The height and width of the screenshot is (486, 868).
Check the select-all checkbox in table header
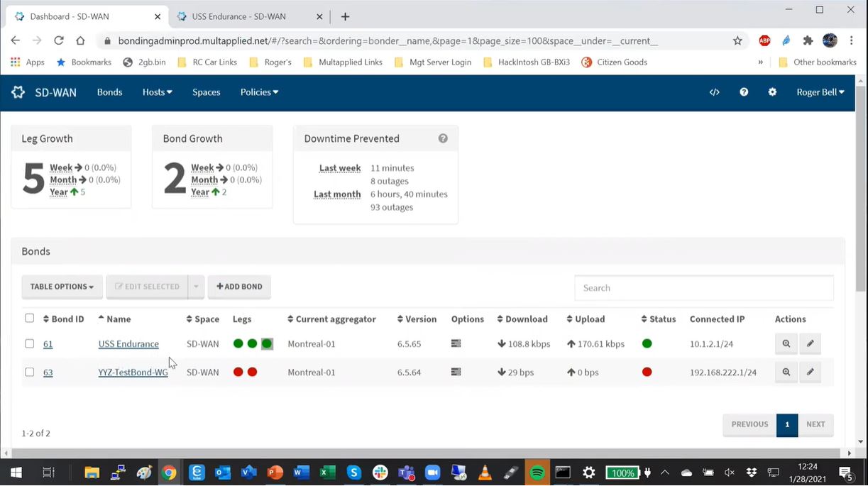pyautogui.click(x=29, y=319)
